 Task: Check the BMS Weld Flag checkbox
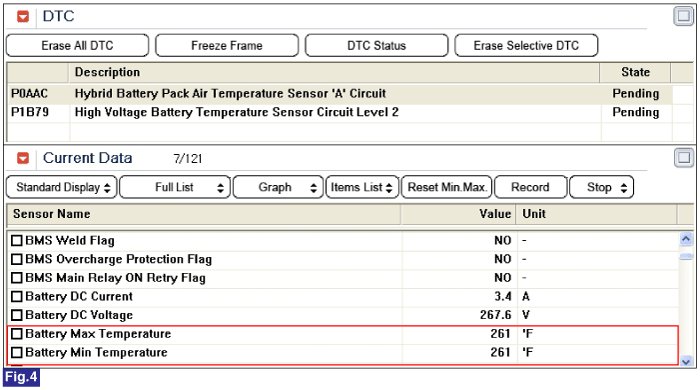[17, 241]
